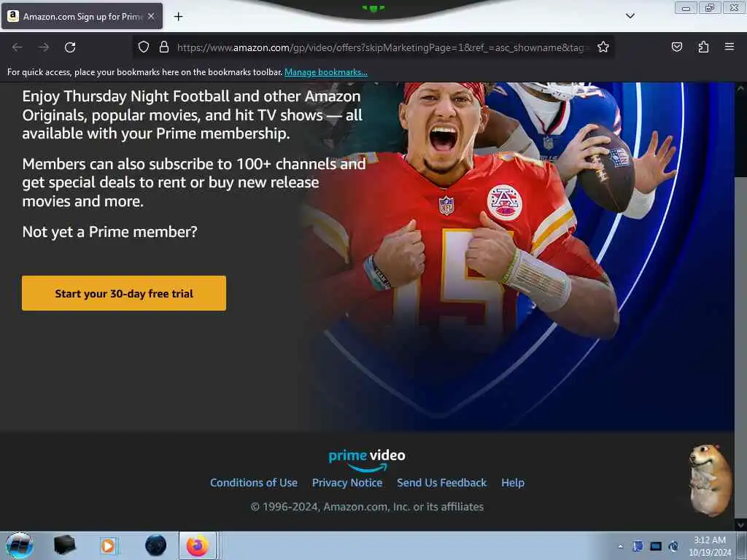747x560 pixels.
Task: Click the scrollbar up arrow
Action: (740, 88)
